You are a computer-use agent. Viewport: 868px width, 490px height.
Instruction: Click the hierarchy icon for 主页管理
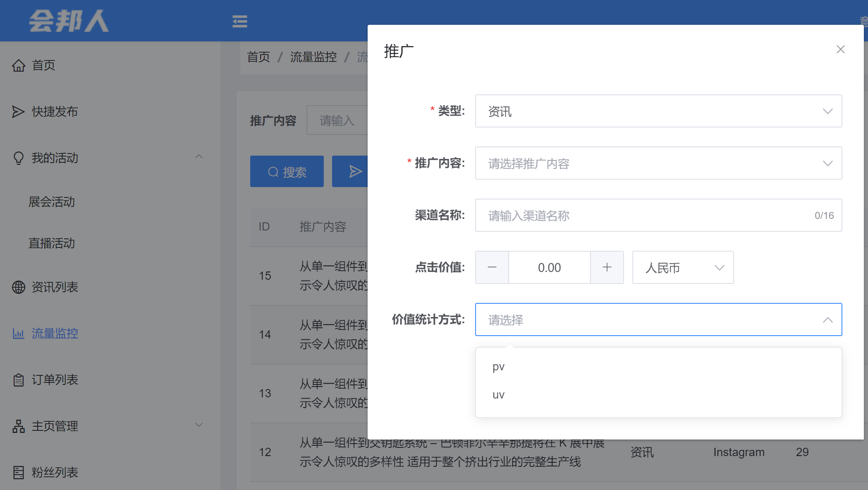tap(19, 426)
